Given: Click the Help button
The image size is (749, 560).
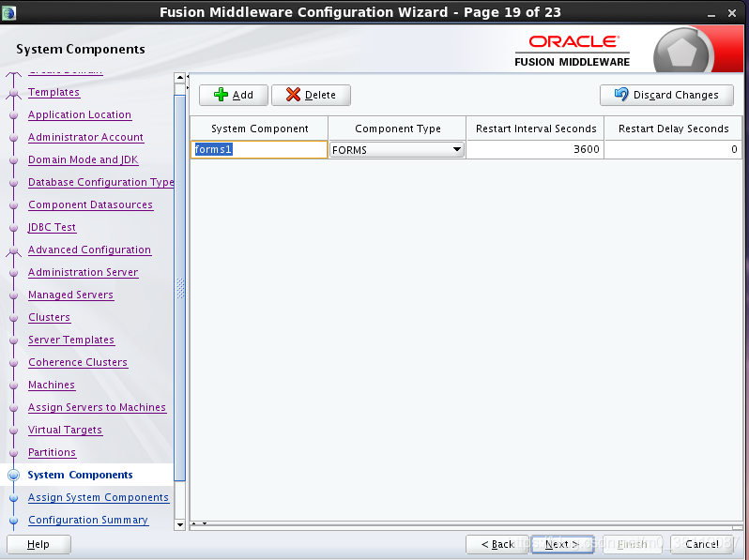Looking at the screenshot, I should click(x=38, y=544).
